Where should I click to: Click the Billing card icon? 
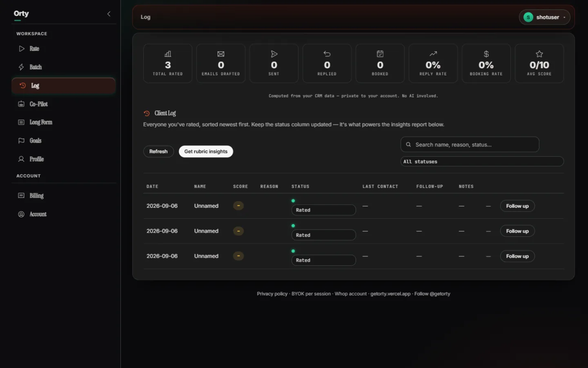tap(21, 195)
